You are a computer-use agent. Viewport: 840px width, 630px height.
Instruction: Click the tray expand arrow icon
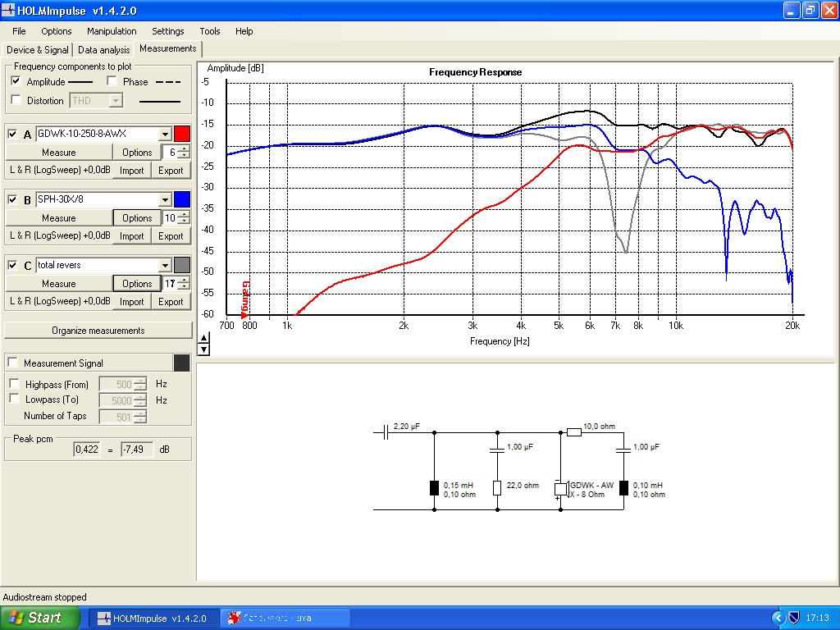778,619
